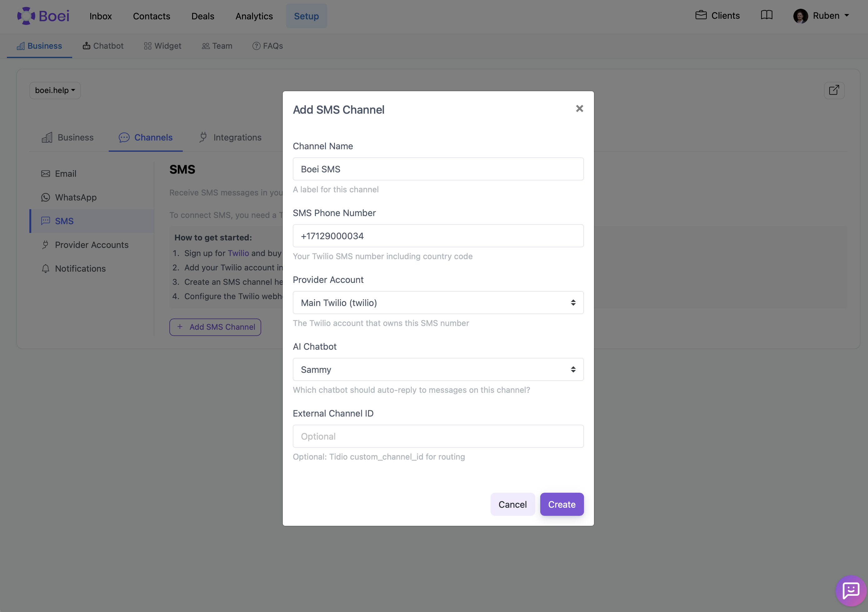Screen dimensions: 868x612
Task: Click the FAQs question mark icon
Action: (256, 46)
